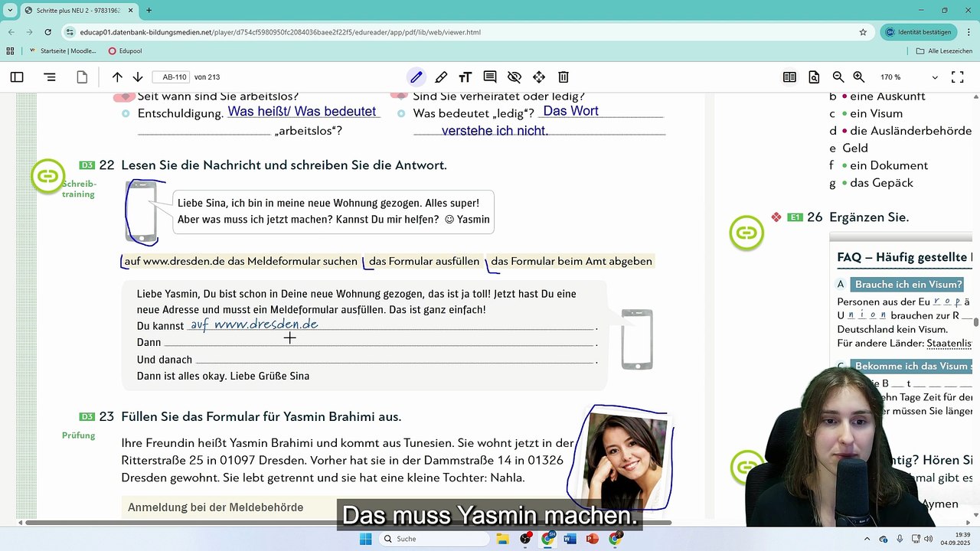Select the move annotations tool
The height and width of the screenshot is (551, 980).
pos(539,77)
